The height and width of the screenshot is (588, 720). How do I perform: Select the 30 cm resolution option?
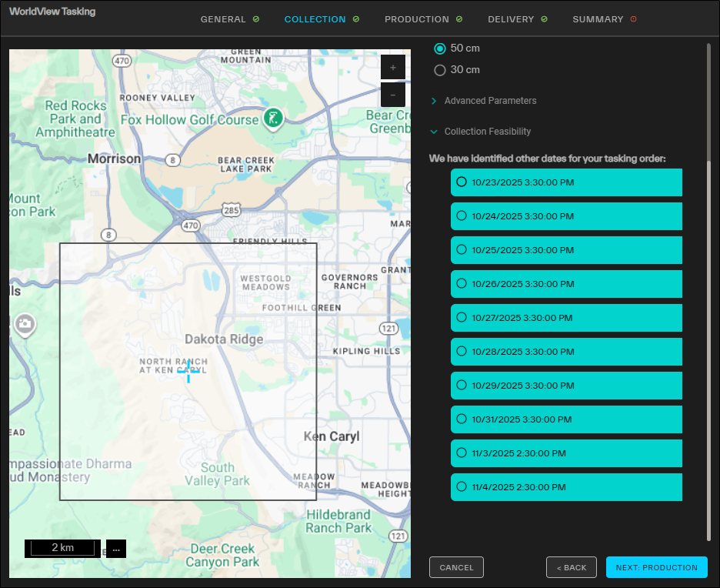[x=440, y=70]
